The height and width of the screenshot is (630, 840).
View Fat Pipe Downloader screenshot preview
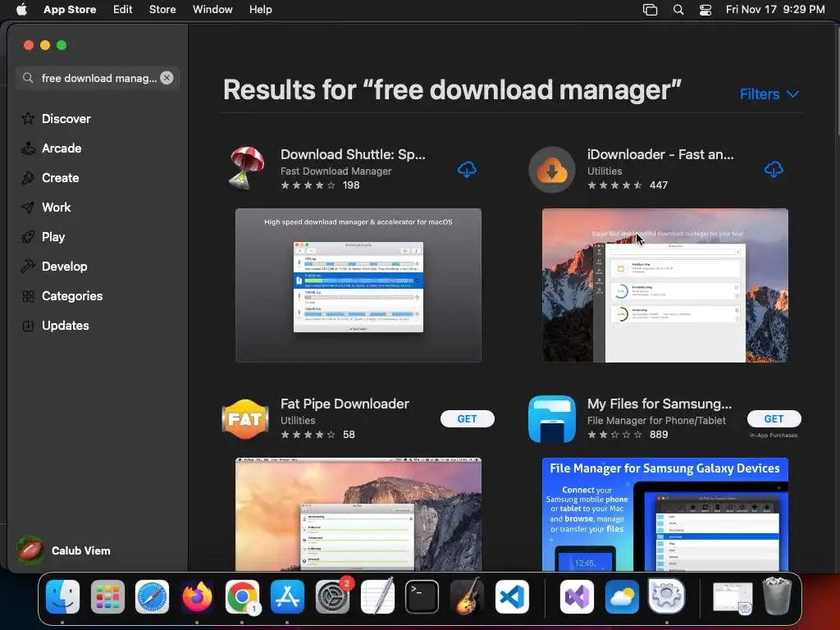click(x=358, y=514)
